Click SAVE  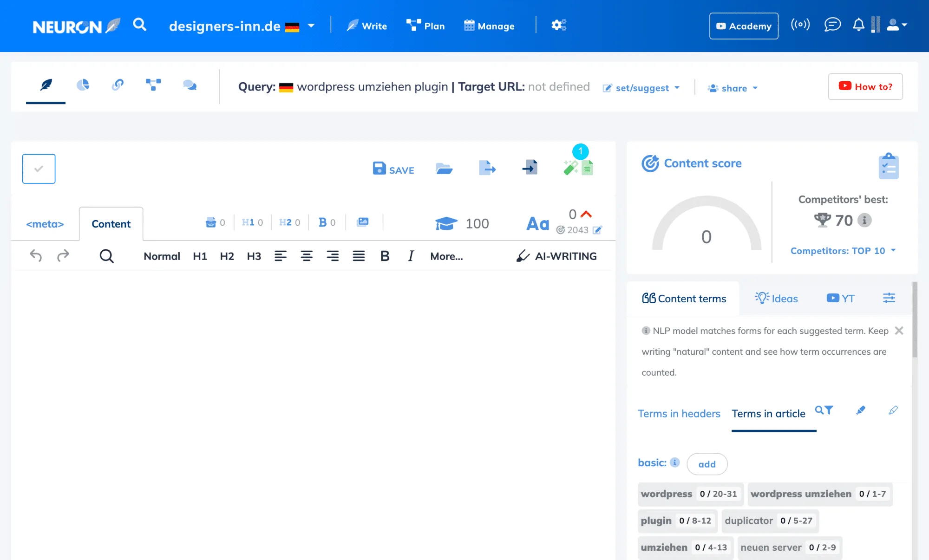coord(393,169)
